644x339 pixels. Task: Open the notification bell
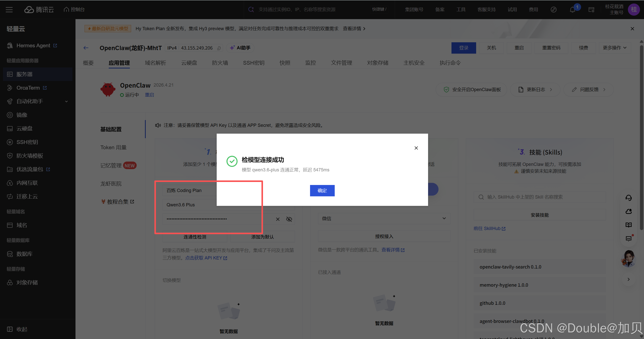(x=573, y=10)
